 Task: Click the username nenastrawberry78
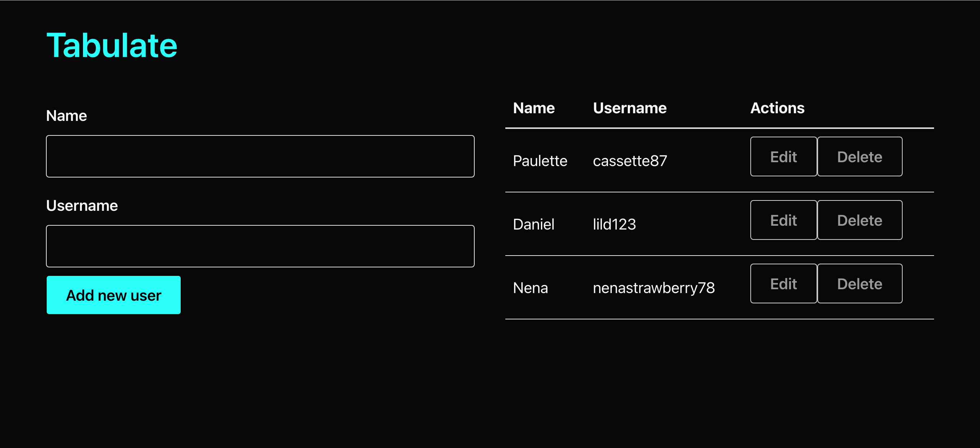coord(654,288)
